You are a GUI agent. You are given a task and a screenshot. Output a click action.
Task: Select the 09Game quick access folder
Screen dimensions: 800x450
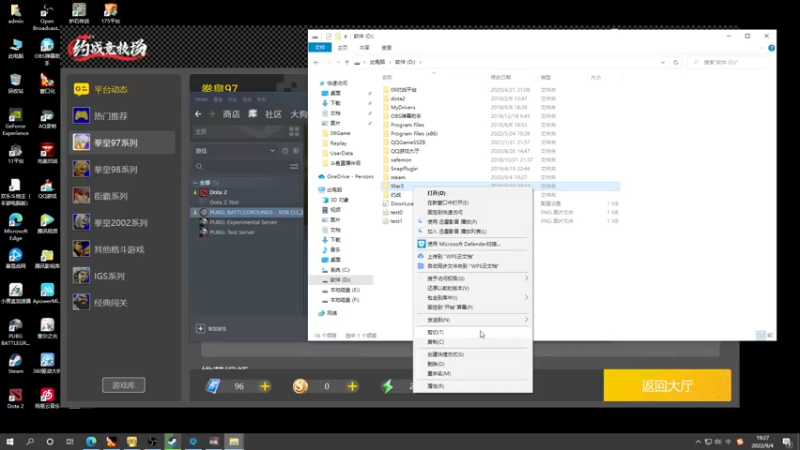[x=340, y=133]
